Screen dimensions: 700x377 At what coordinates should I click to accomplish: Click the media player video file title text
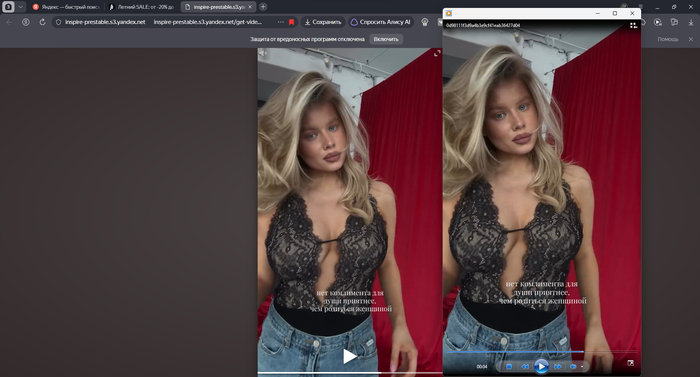tap(483, 25)
